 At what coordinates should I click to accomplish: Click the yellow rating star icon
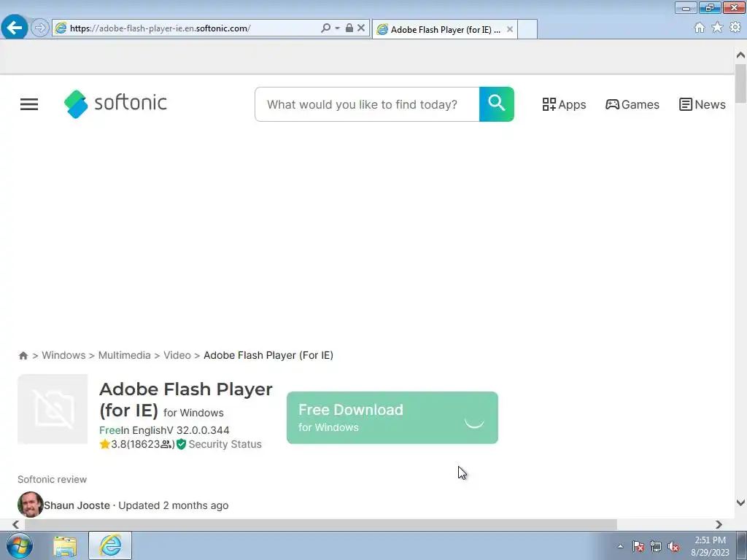(105, 444)
